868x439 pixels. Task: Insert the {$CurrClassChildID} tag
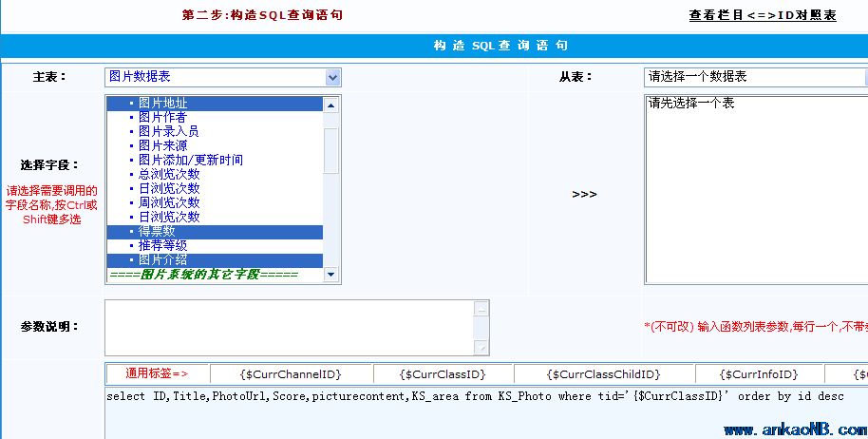pos(603,373)
